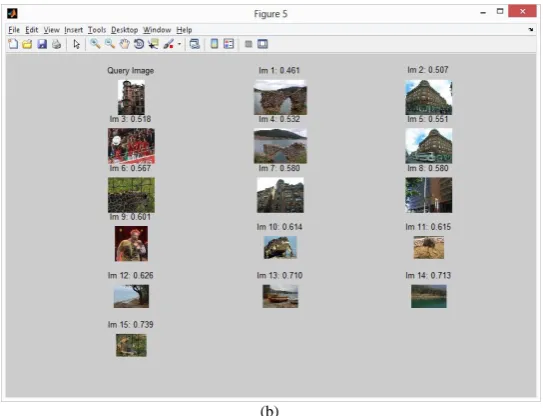Open the Help menu

click(184, 30)
